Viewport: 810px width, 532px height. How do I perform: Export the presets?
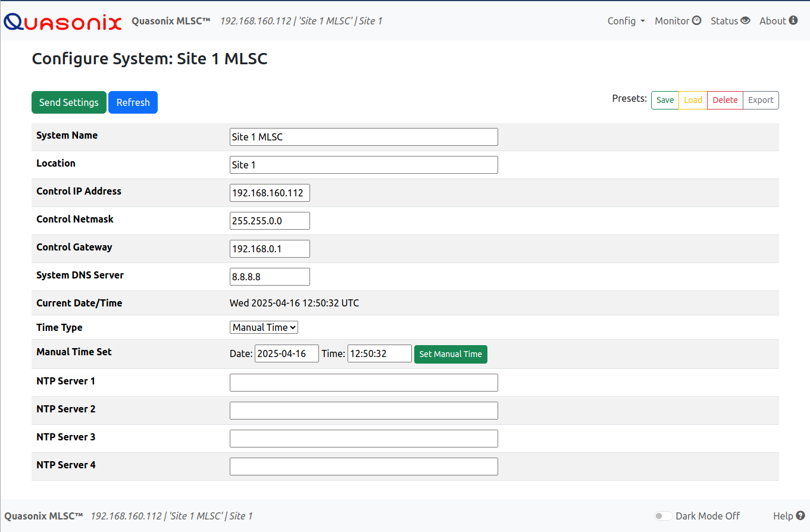point(761,100)
